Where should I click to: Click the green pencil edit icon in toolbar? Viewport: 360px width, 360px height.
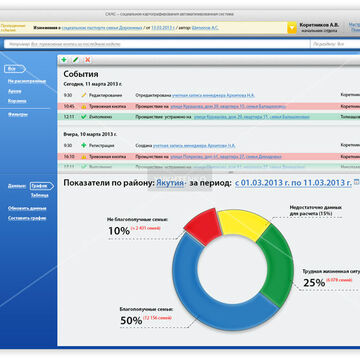point(76,60)
